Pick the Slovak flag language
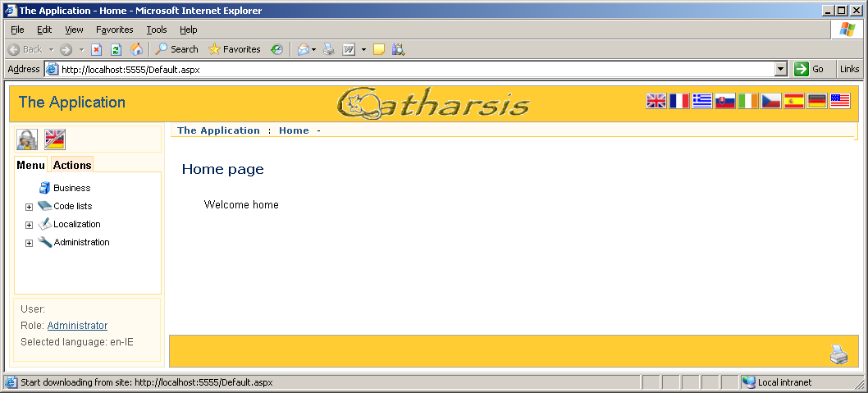The width and height of the screenshot is (868, 393). (x=725, y=101)
